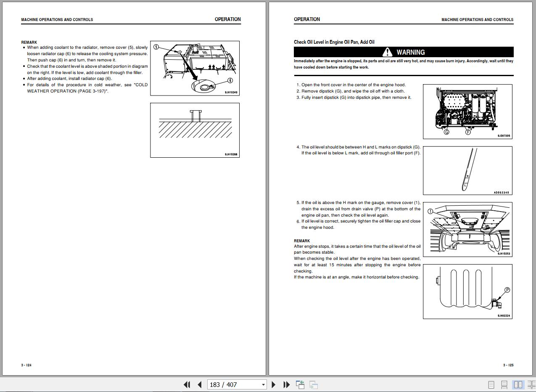The height and width of the screenshot is (392, 536).
Task: Jump to the last page
Action: [286, 384]
